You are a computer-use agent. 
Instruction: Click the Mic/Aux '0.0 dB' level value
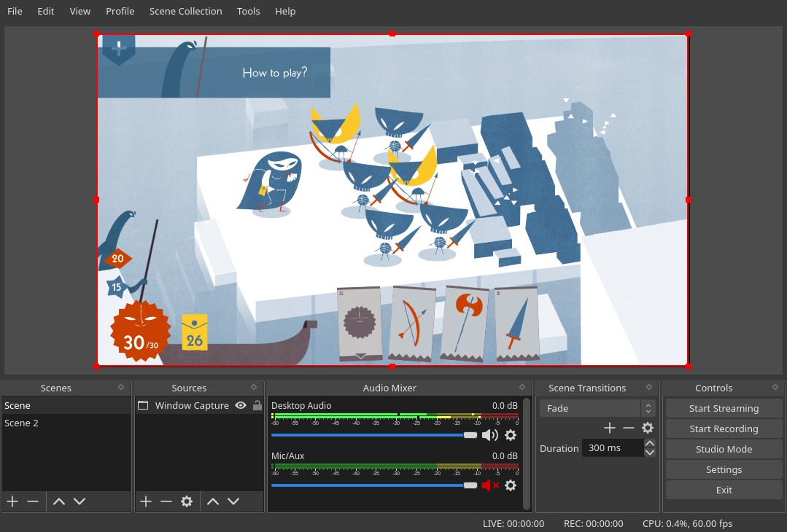coord(505,455)
